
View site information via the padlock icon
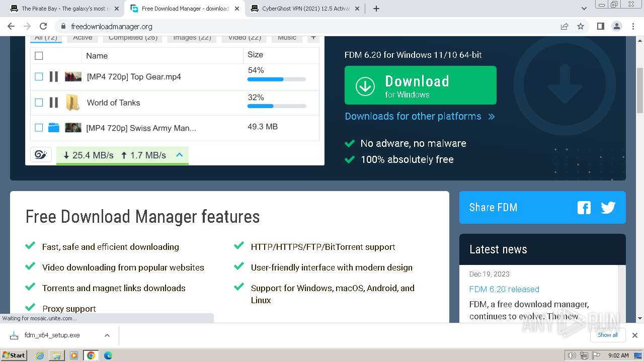63,26
